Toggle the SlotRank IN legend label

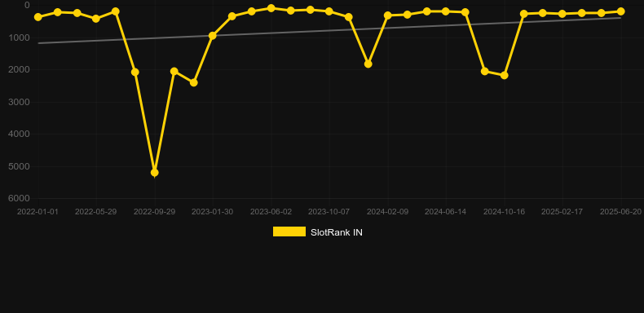click(337, 232)
